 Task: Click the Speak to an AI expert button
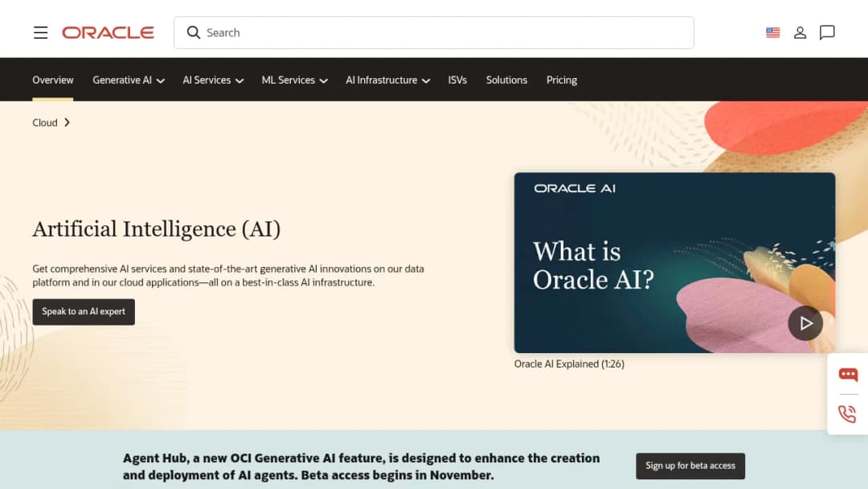coord(84,312)
